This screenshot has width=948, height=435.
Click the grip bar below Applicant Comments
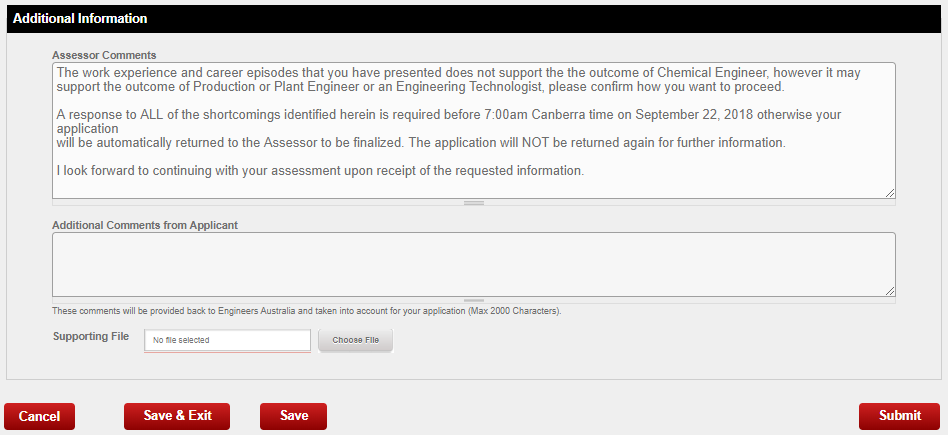click(473, 300)
